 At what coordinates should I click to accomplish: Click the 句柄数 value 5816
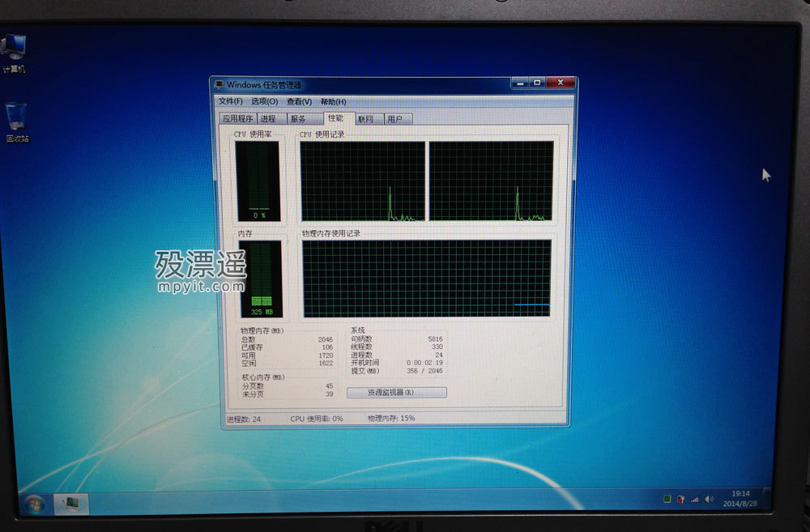436,339
